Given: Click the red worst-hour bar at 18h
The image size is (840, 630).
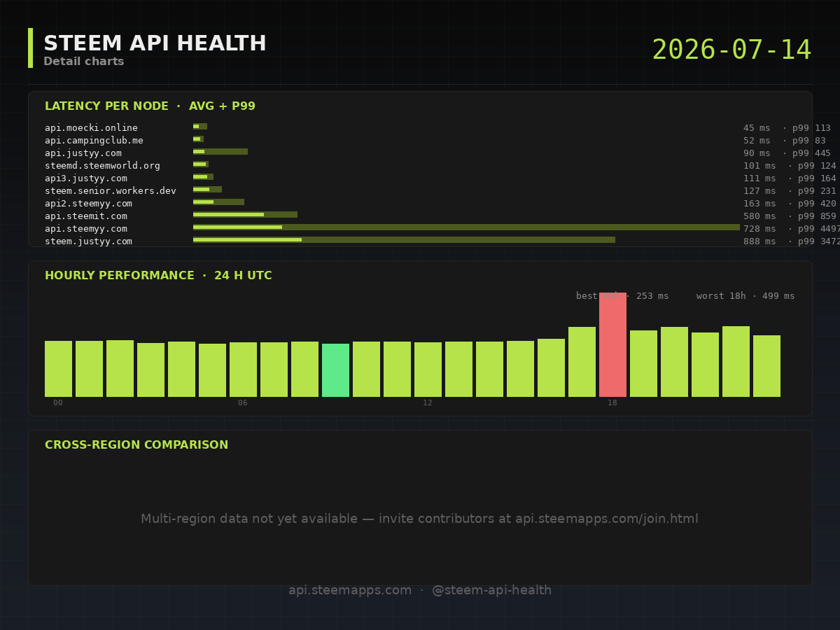Looking at the screenshot, I should (612, 344).
